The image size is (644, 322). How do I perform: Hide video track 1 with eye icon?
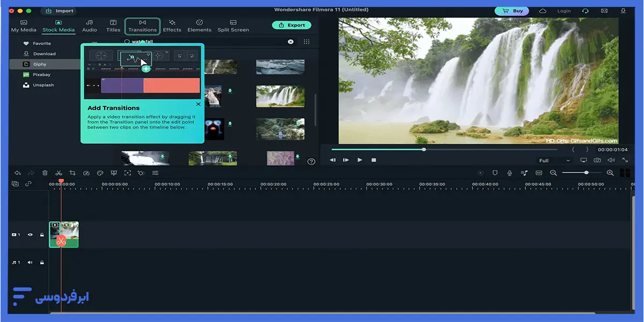click(30, 235)
